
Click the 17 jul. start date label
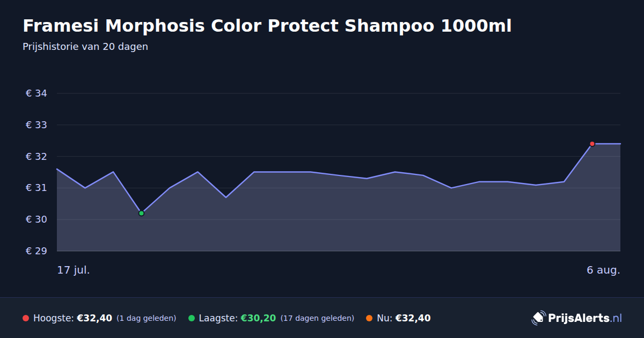click(74, 270)
